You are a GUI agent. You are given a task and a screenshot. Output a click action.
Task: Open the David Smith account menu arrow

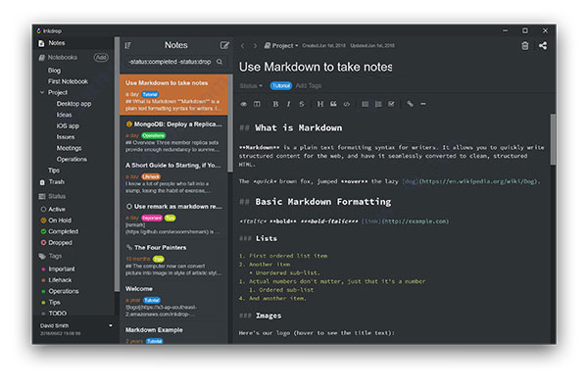tap(111, 325)
